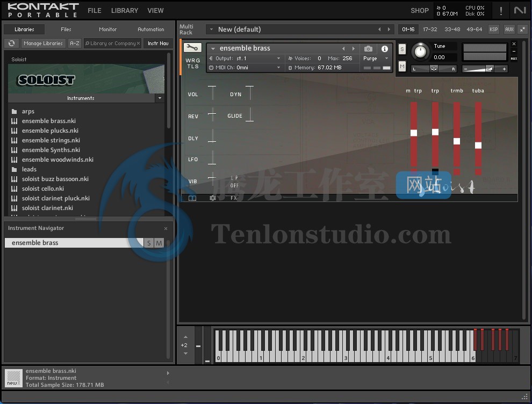Toggle the KSP multi script button
532x404 pixels.
(494, 30)
